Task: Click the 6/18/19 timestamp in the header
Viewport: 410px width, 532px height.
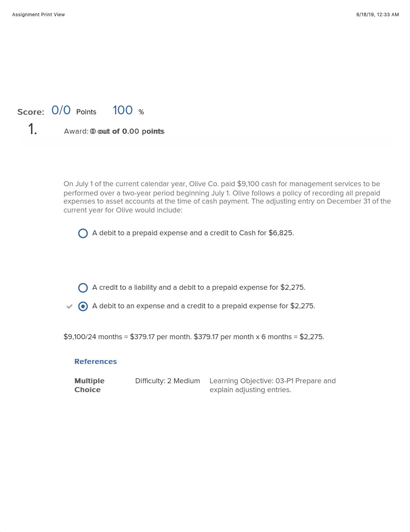Action: pos(377,15)
